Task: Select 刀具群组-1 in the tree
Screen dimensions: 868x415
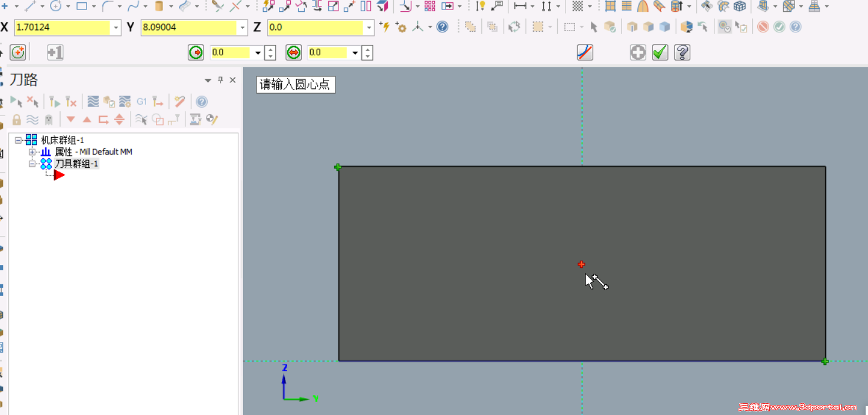Action: (x=77, y=164)
